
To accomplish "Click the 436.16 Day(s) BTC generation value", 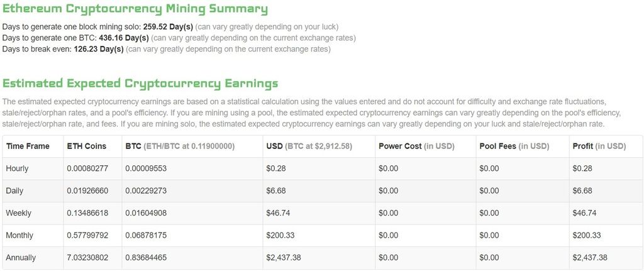I will point(124,38).
